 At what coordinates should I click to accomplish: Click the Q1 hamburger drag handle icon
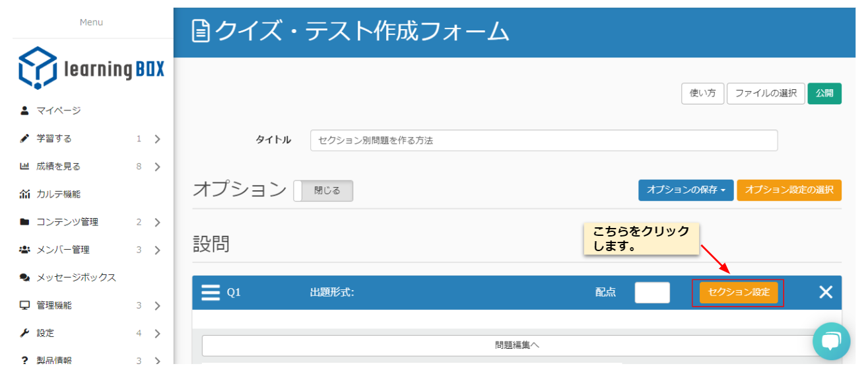click(211, 293)
